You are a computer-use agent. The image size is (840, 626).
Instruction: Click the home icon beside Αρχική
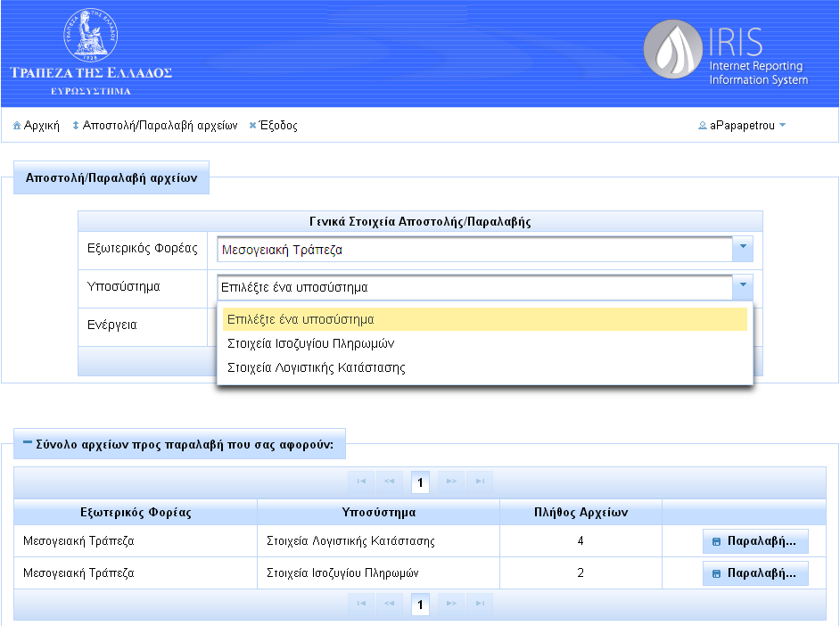coord(17,126)
